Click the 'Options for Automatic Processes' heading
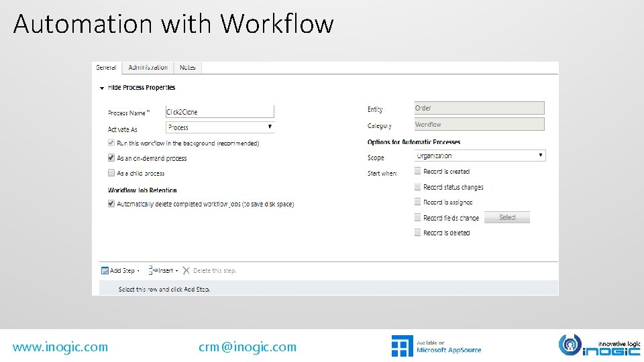The height and width of the screenshot is (362, 644). [414, 142]
